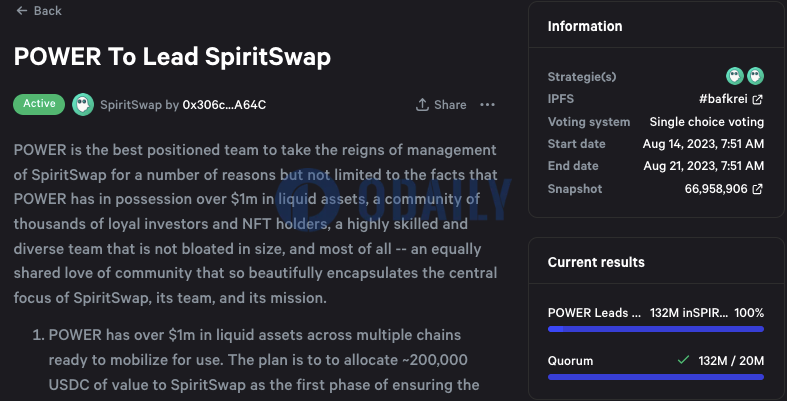
Task: Click the first strategy ghost icon
Action: click(734, 76)
